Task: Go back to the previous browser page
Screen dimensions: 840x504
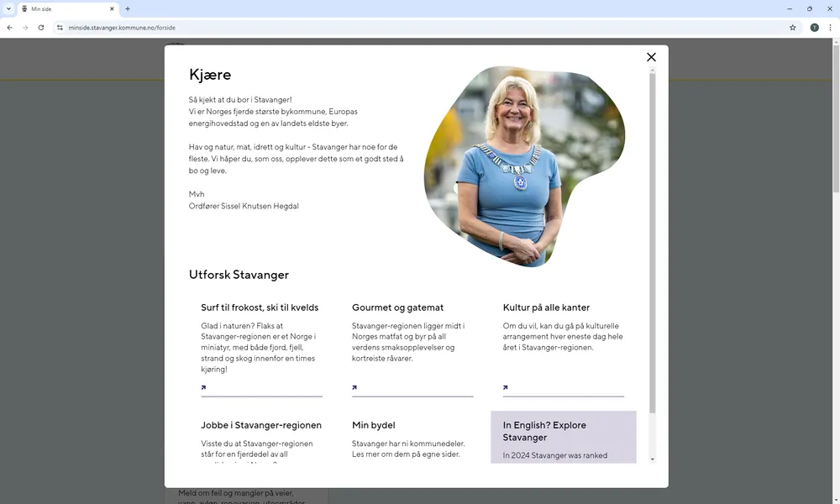Action: [9, 28]
